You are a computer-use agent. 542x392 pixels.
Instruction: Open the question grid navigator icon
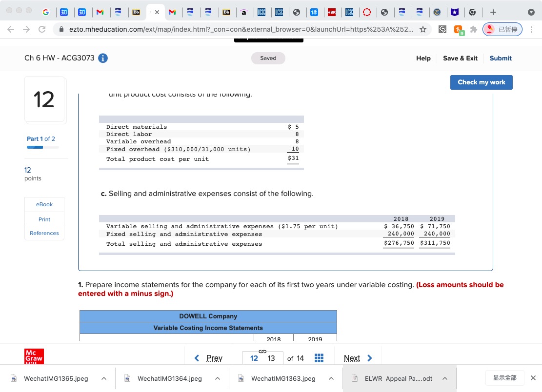[x=319, y=358]
